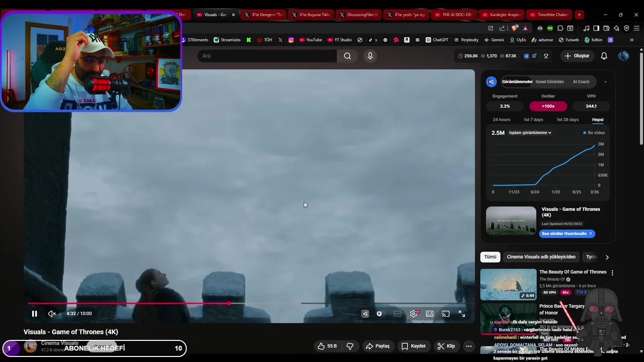Dislike the video with thumbs-down button
644x362 pixels.
(x=350, y=346)
